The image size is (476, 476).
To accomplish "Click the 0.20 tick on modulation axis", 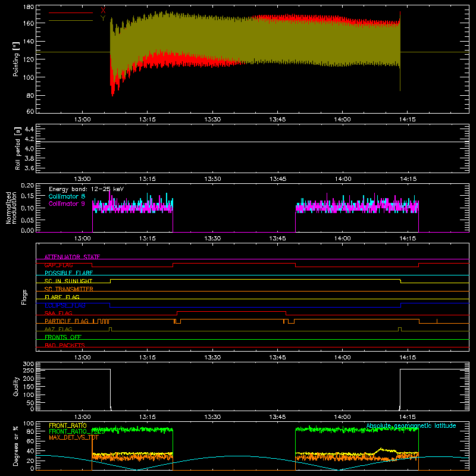I will (x=27, y=186).
